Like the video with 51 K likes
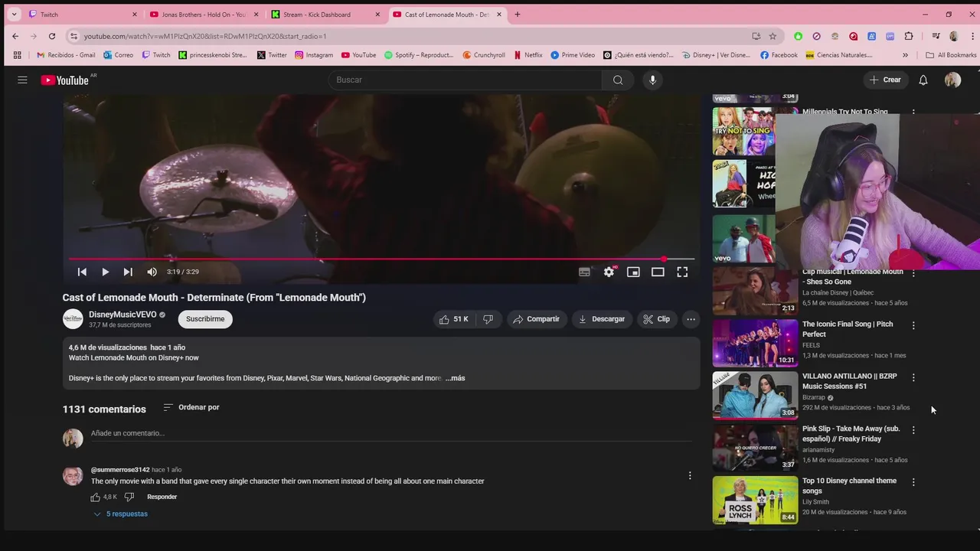Screen dimensions: 980x551 pos(453,319)
